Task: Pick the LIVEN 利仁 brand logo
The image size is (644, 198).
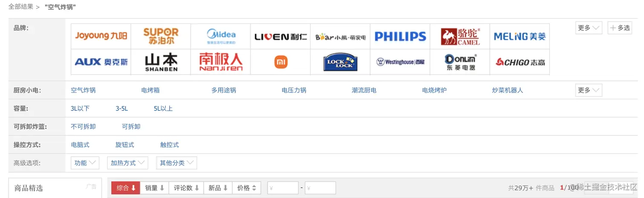Action: [281, 36]
